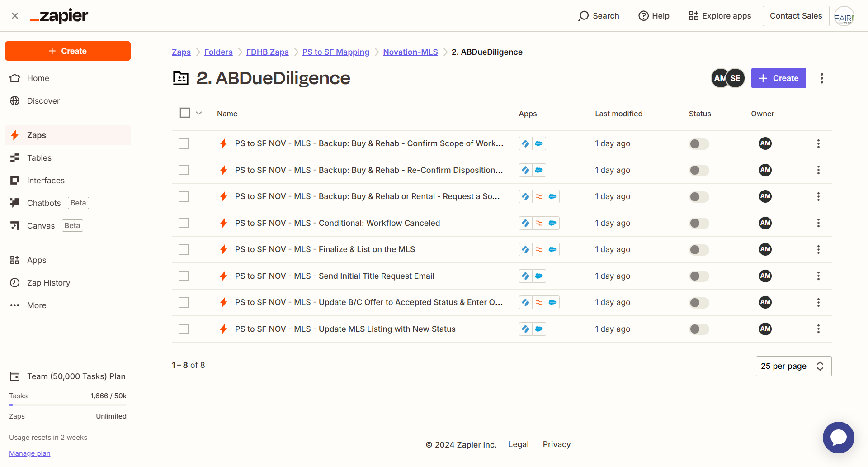868x467 pixels.
Task: Select checkbox for Update B/C Offer zap
Action: point(184,303)
